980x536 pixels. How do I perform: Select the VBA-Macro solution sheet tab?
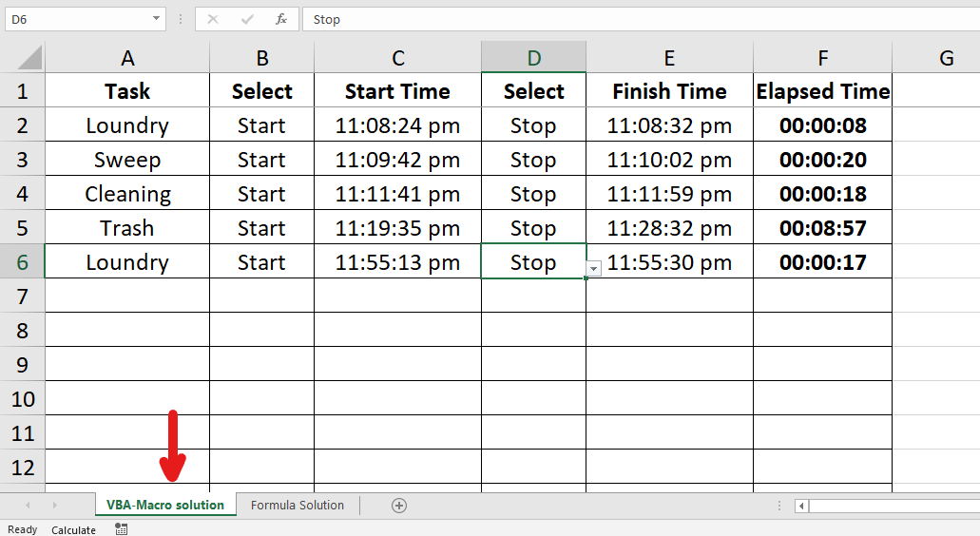(x=165, y=506)
